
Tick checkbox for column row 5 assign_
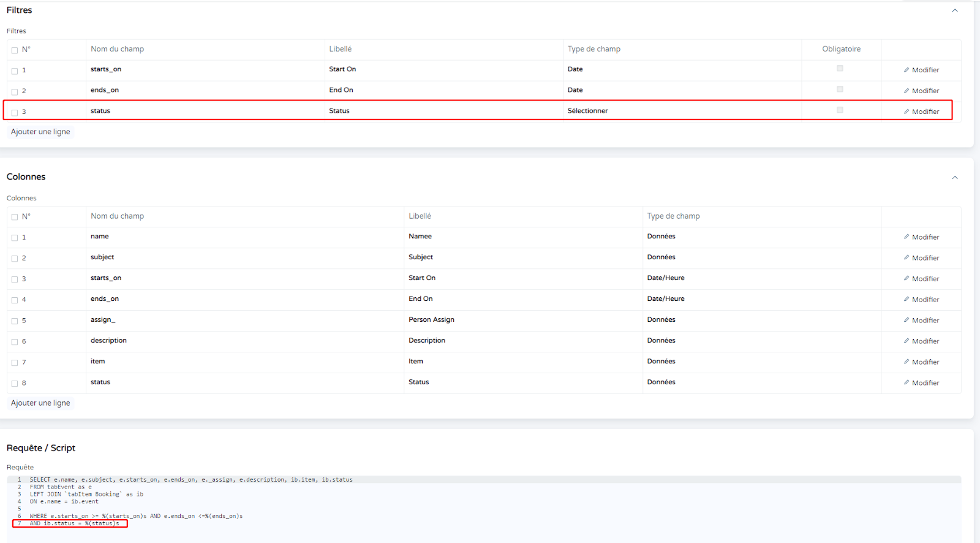point(15,321)
